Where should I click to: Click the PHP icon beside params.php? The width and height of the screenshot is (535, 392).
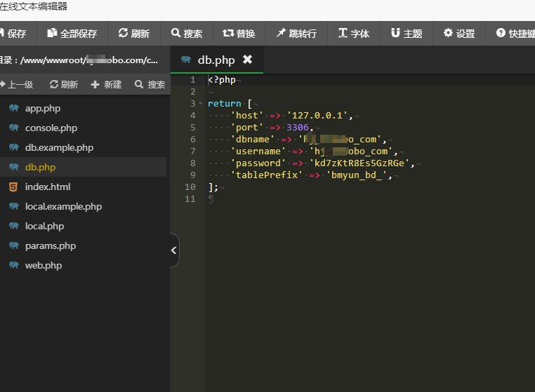pyautogui.click(x=14, y=245)
